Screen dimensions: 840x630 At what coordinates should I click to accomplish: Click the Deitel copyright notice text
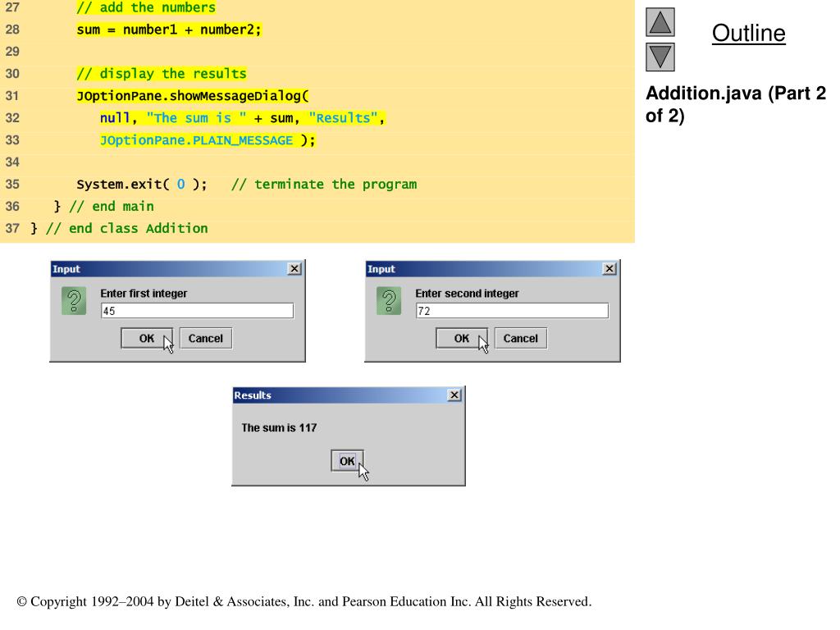pyautogui.click(x=304, y=601)
